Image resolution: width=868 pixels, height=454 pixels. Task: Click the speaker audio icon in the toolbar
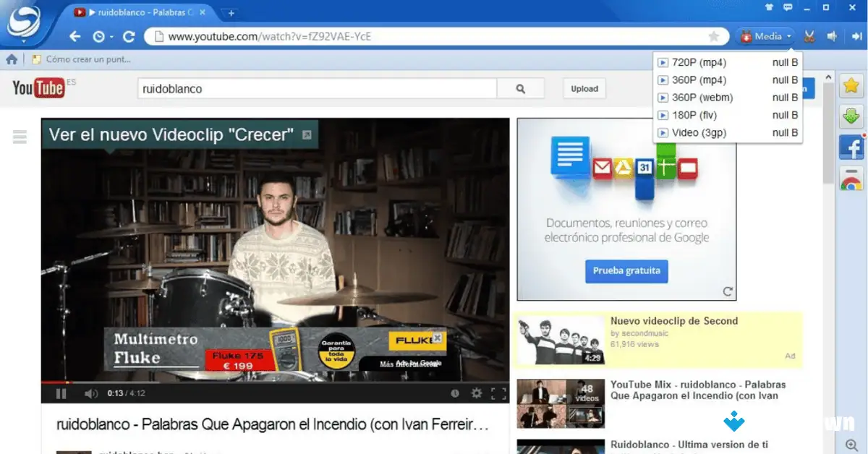tap(832, 35)
